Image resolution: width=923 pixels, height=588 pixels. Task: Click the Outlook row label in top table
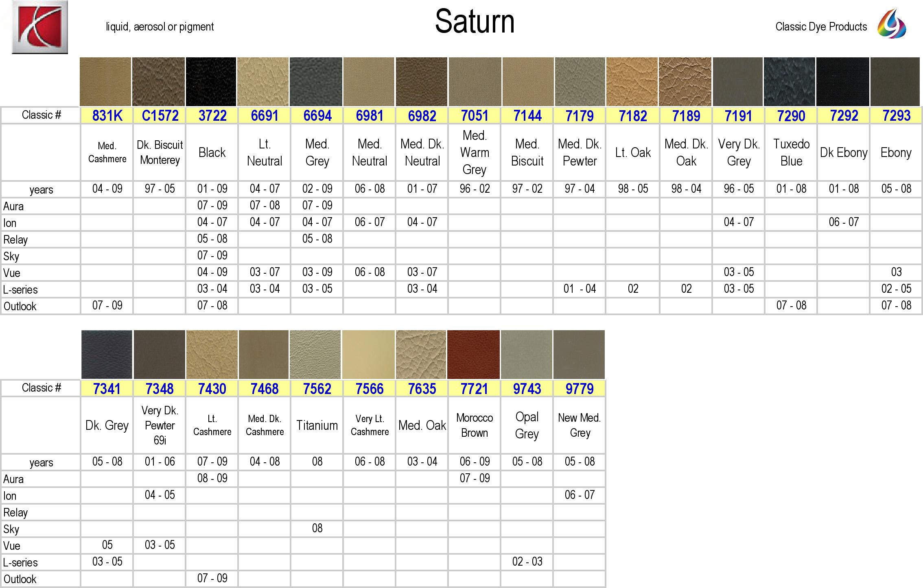[20, 306]
